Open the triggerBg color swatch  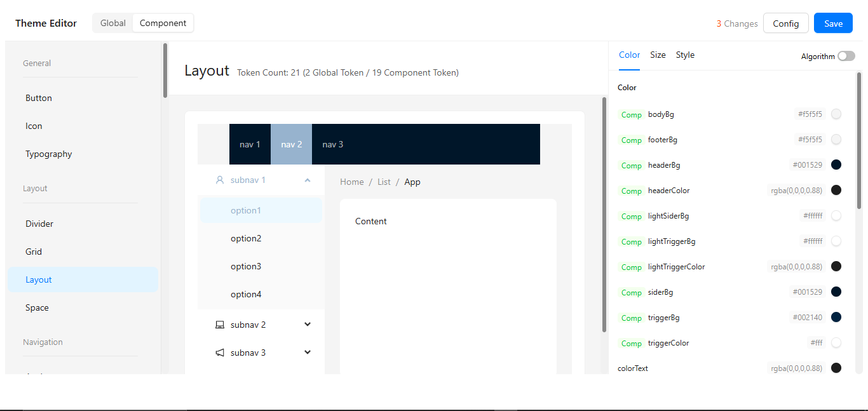pos(836,317)
